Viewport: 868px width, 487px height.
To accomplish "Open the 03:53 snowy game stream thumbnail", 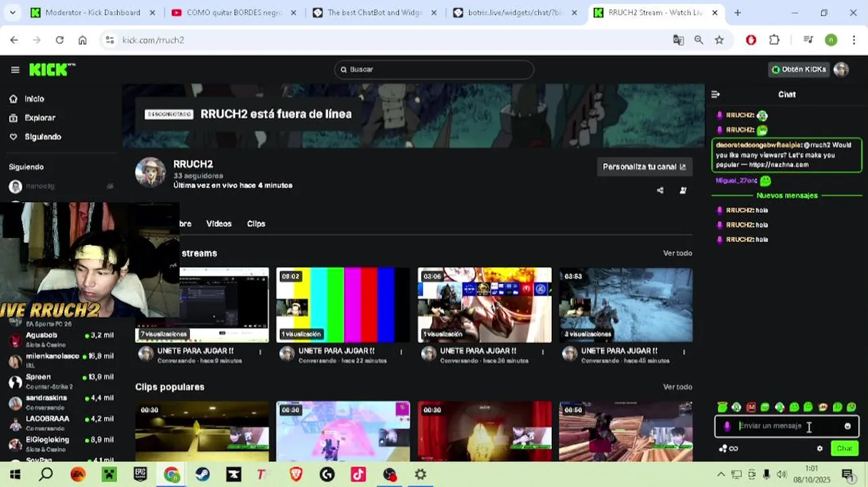I will point(626,305).
